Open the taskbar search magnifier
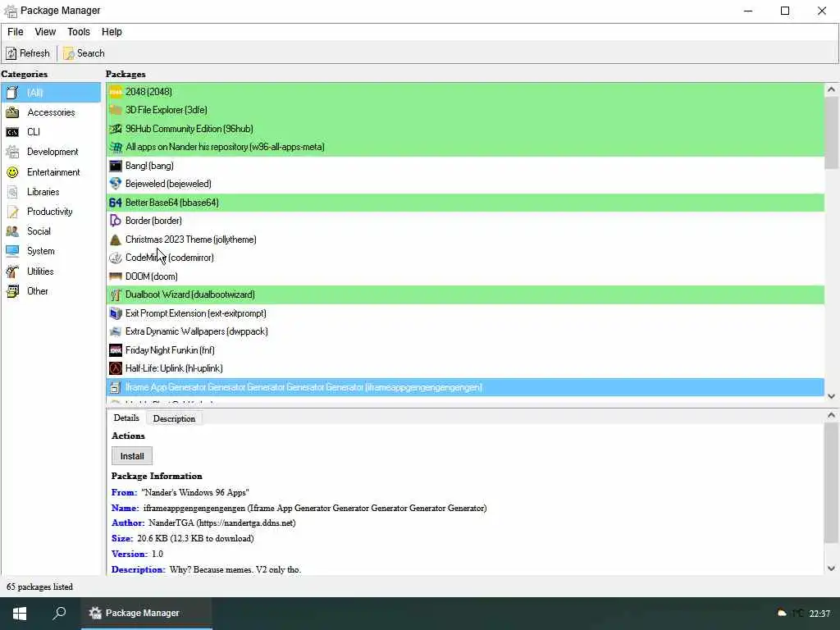Viewport: 840px width, 630px height. [59, 613]
